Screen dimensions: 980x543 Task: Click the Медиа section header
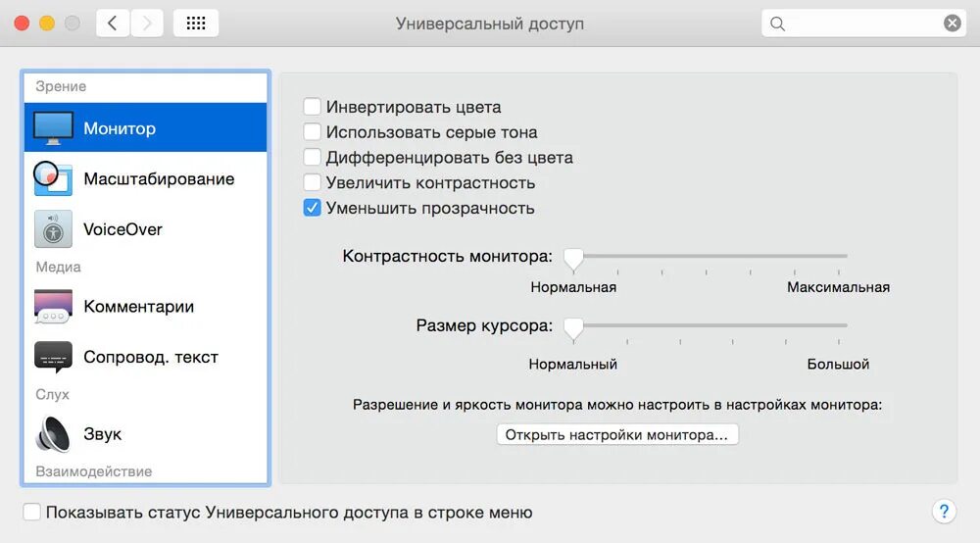click(x=58, y=267)
